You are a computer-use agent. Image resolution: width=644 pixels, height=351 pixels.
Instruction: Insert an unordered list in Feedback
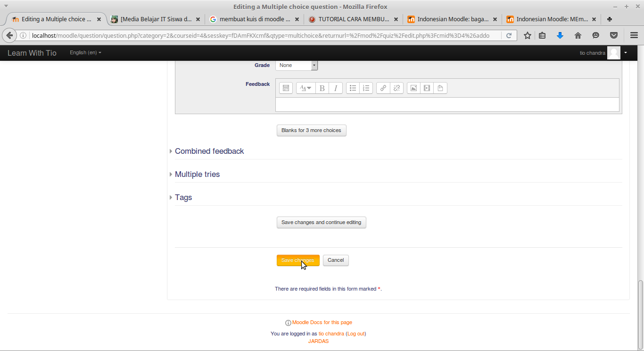pyautogui.click(x=353, y=88)
